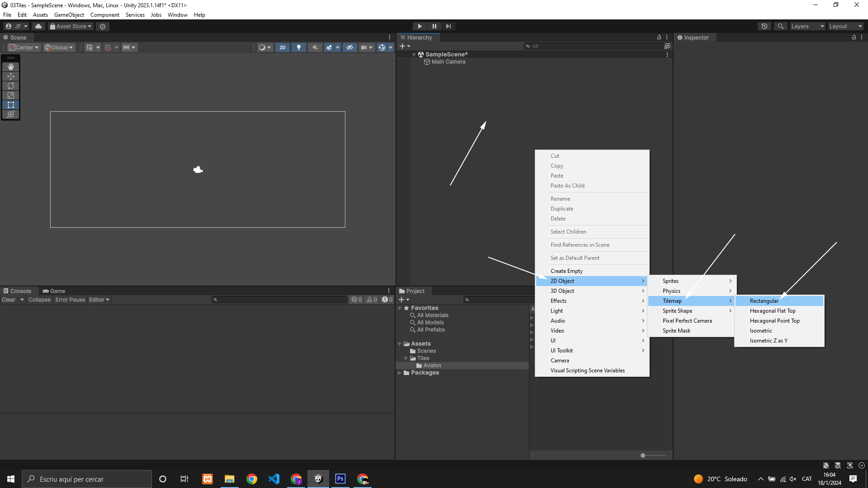The width and height of the screenshot is (868, 488).
Task: Choose Rectangular from the Tilemap submenu
Action: pos(764,301)
